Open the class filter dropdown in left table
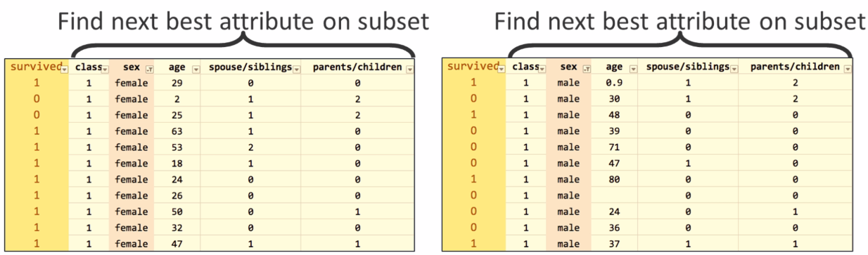868x255 pixels. (x=105, y=70)
